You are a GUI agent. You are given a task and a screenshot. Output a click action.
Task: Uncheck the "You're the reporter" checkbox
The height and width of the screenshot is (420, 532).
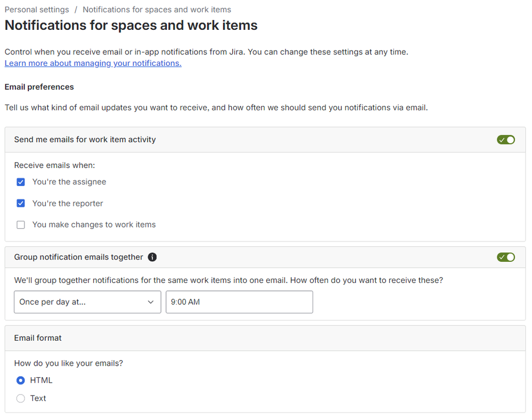(x=21, y=204)
